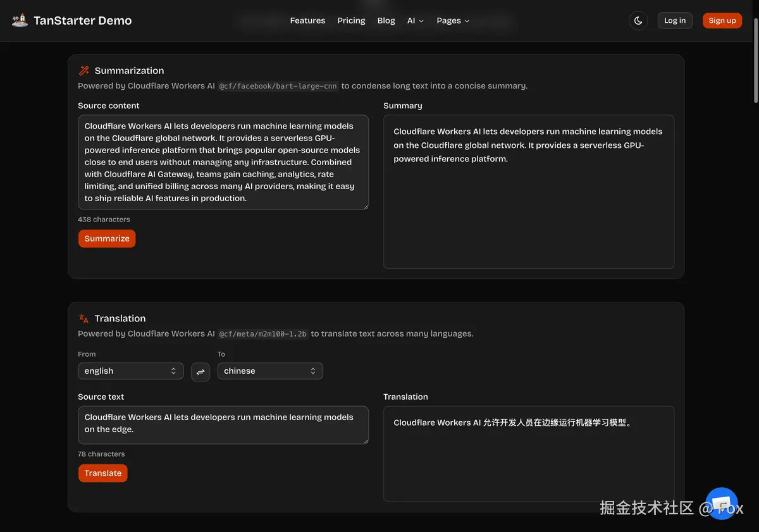
Task: Click the TanStarter rocket logo icon
Action: (20, 20)
